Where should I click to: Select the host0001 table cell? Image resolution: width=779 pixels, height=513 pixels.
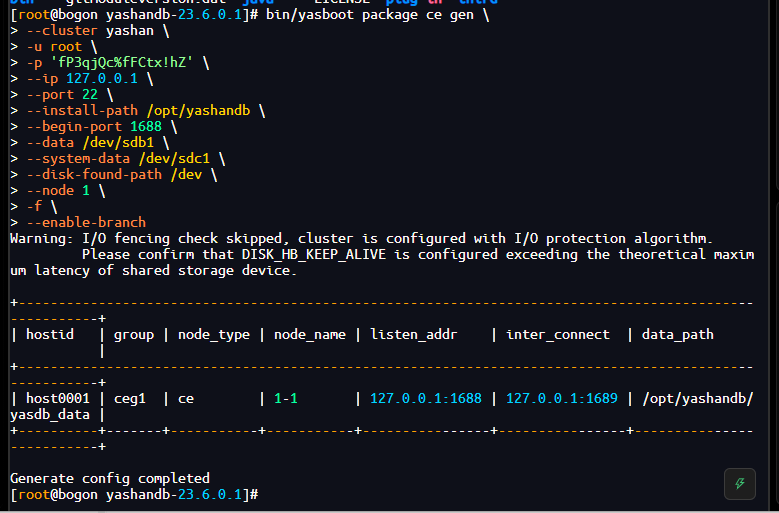[x=58, y=399]
